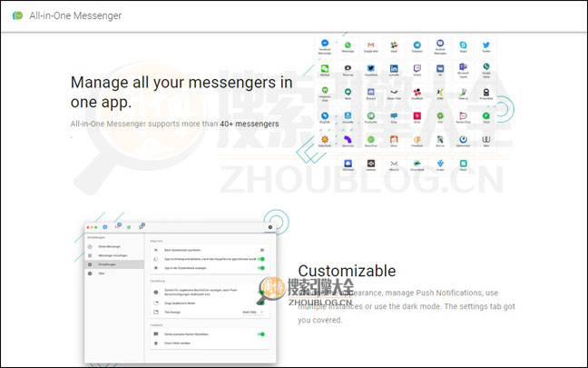
Task: Choose the ChatWork icon
Action: coord(417,92)
